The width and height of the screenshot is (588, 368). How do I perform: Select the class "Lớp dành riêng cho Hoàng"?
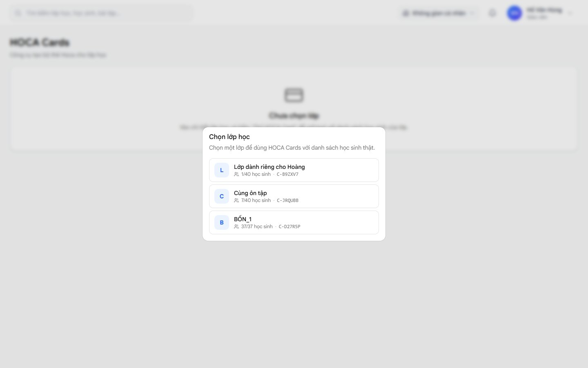pyautogui.click(x=294, y=170)
